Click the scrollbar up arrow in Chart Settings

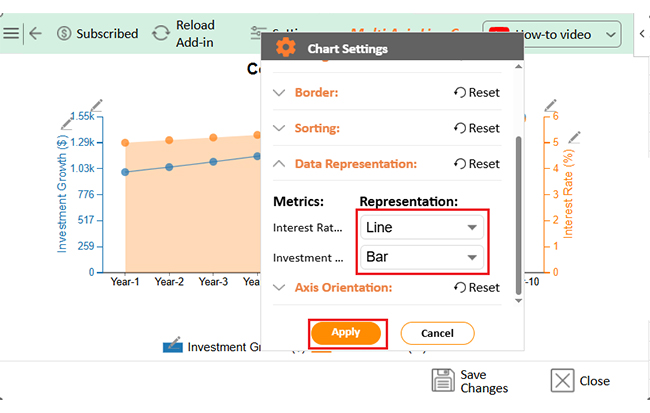tap(518, 67)
